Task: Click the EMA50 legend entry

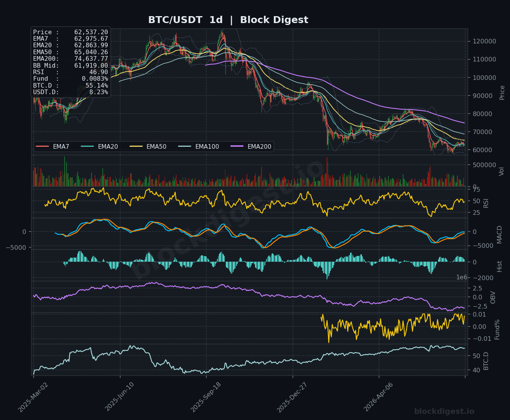Action: tap(148, 146)
